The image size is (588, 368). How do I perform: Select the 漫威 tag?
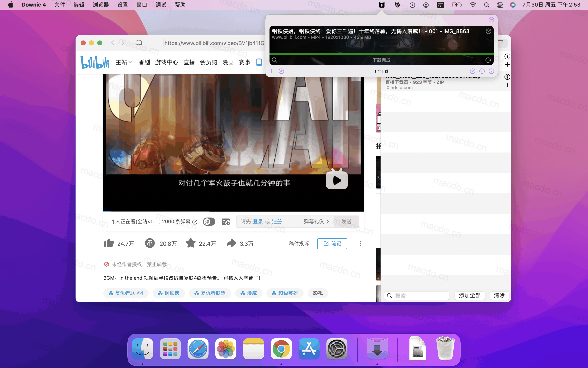pos(249,293)
